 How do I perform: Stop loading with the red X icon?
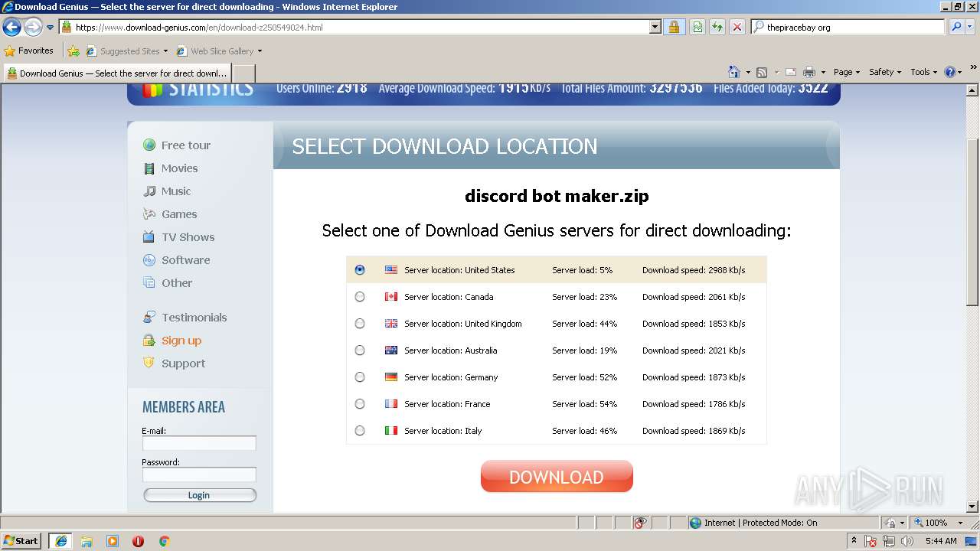coord(737,27)
